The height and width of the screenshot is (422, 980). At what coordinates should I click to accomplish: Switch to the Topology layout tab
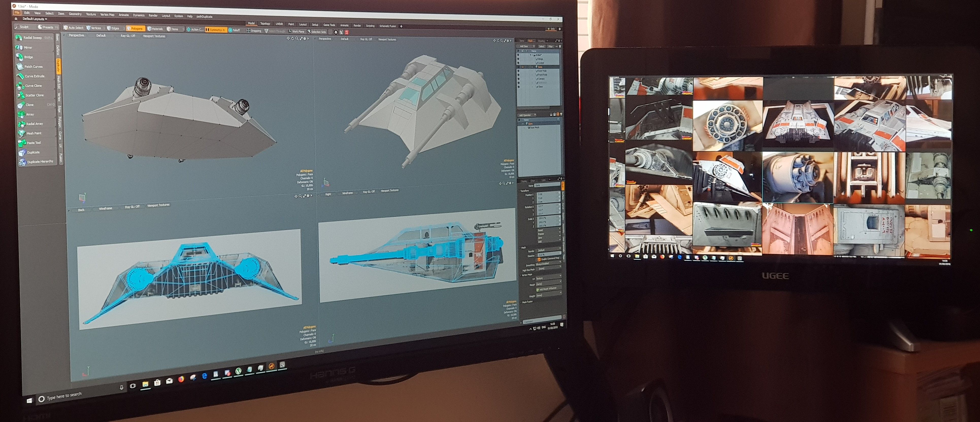point(265,24)
